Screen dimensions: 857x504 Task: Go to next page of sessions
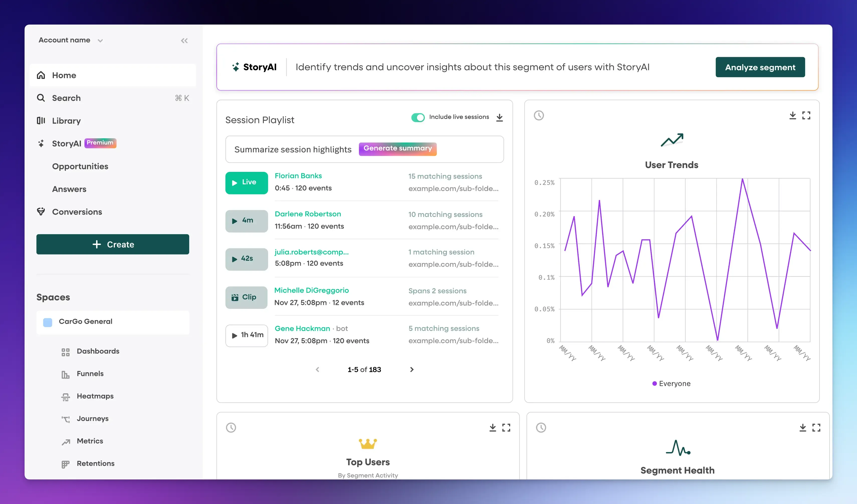411,369
